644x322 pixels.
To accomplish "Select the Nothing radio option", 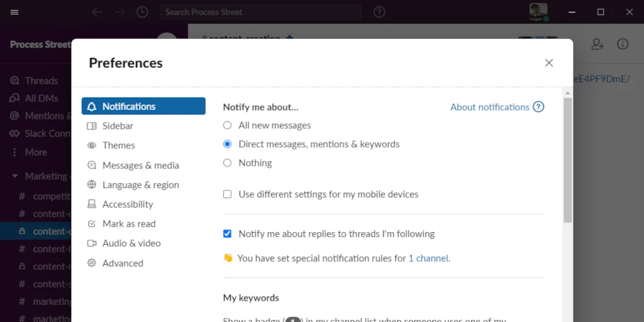I will tap(227, 163).
